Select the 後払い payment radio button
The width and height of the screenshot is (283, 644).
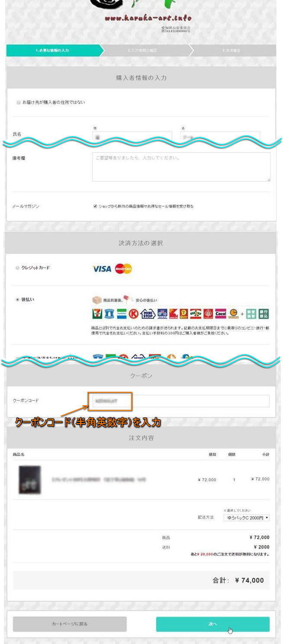coord(18,299)
